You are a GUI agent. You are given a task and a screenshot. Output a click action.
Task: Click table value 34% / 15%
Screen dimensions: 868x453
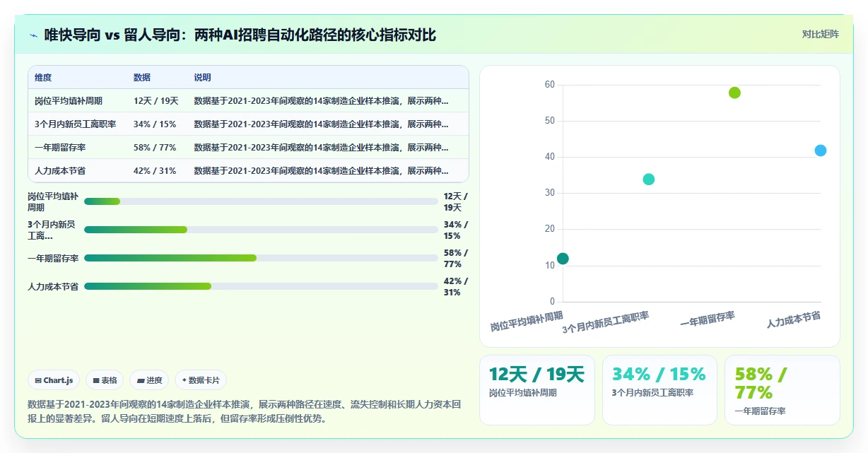(155, 124)
